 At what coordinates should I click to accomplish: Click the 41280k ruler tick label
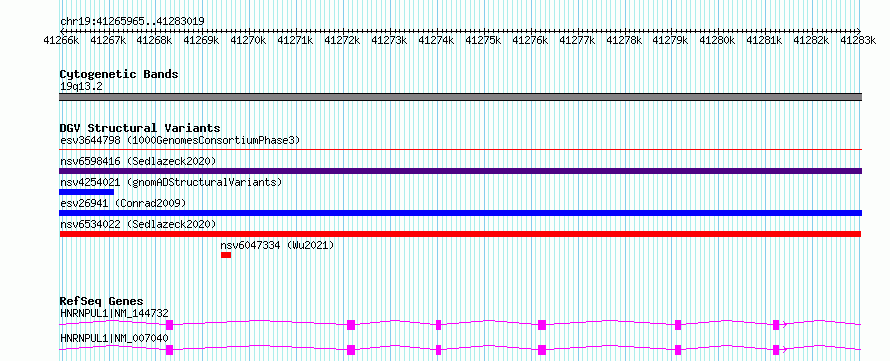point(717,40)
